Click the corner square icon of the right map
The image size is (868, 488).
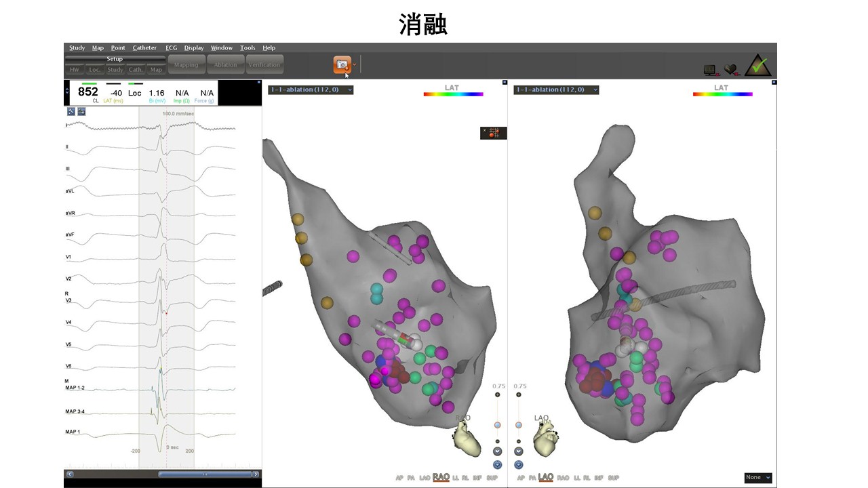tap(773, 83)
